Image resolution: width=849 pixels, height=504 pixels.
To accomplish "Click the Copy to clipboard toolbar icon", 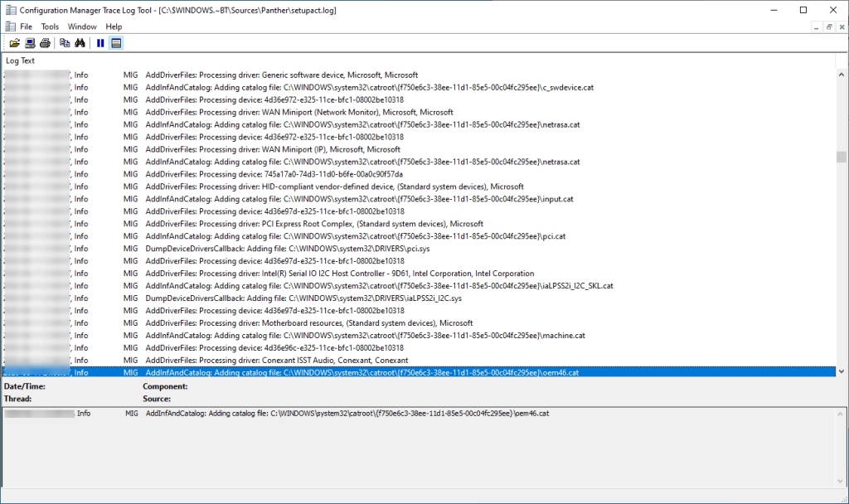I will point(65,43).
